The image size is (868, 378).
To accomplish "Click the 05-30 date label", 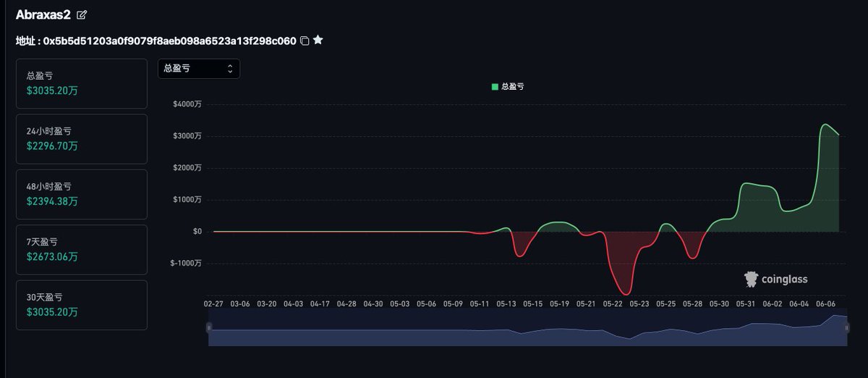I will click(720, 304).
